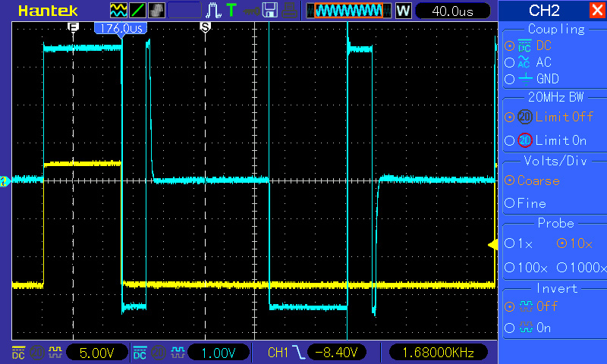Screen dimensions: 607x364
Task: Click the yellow trigger level arrow on right
Action: coord(492,244)
